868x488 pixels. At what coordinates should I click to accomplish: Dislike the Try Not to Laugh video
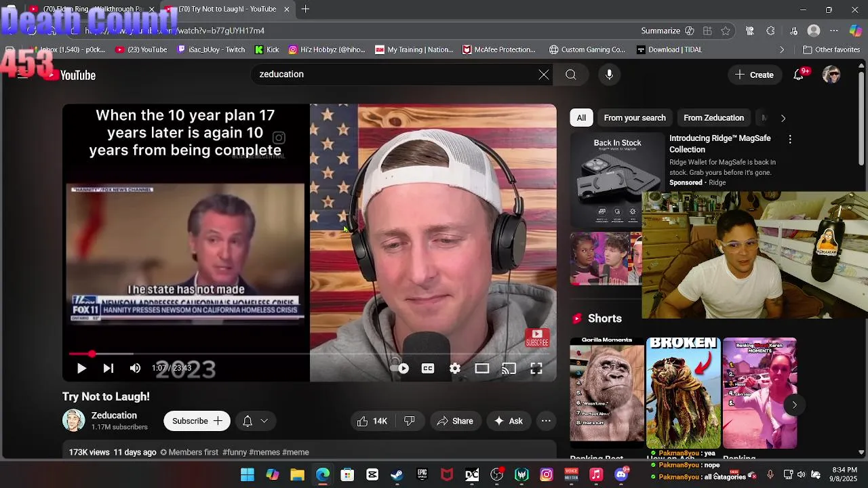click(x=409, y=421)
